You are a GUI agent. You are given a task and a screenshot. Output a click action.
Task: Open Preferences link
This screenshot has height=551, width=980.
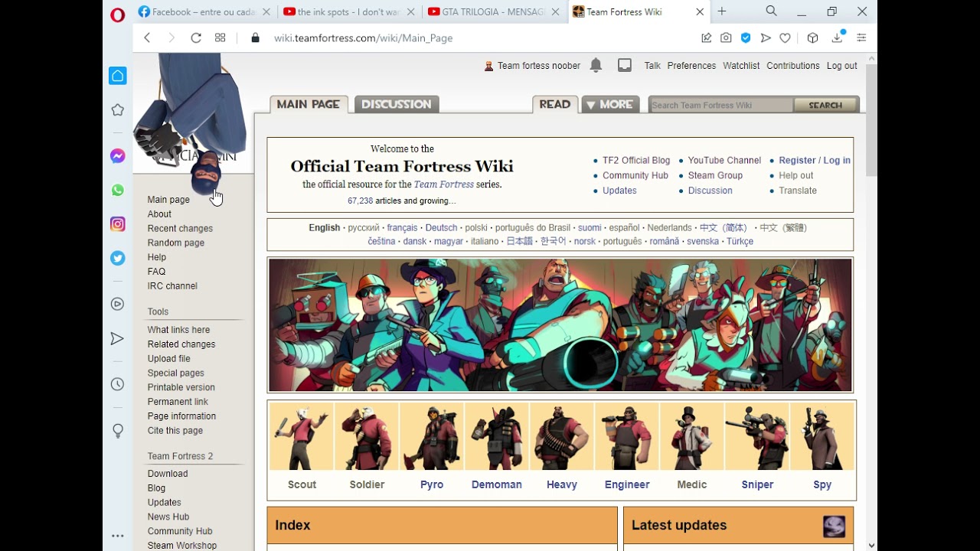(691, 66)
